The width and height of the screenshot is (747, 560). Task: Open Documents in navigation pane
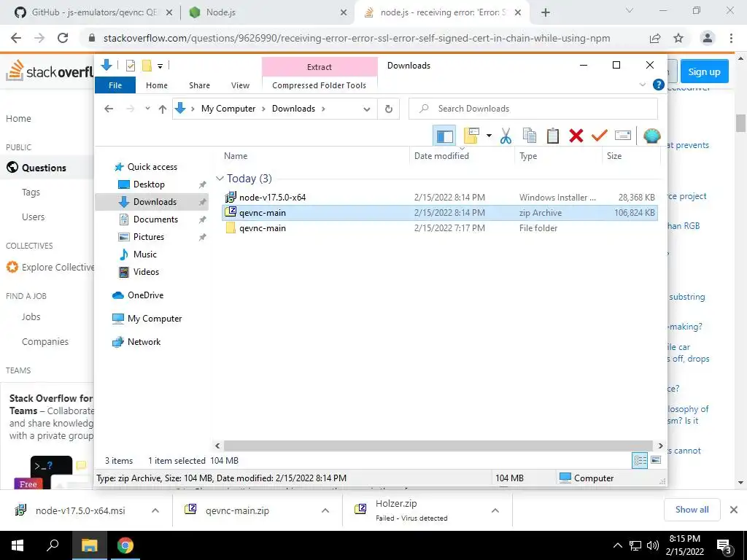(x=155, y=219)
